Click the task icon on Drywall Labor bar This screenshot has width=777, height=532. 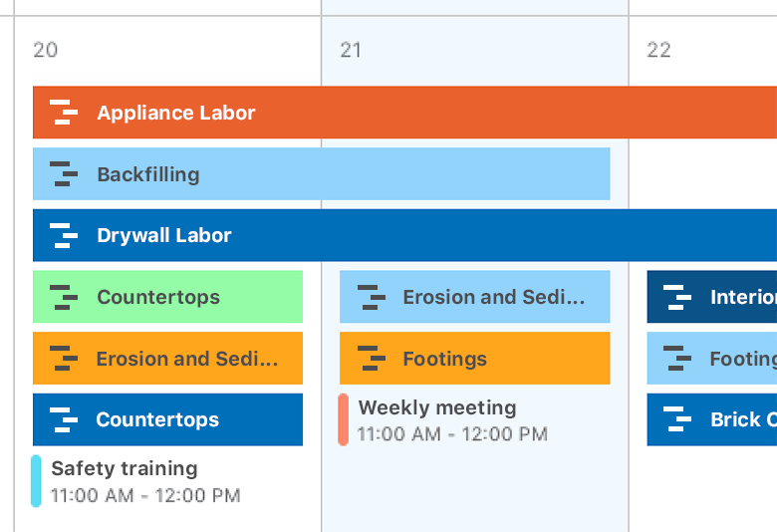coord(64,236)
